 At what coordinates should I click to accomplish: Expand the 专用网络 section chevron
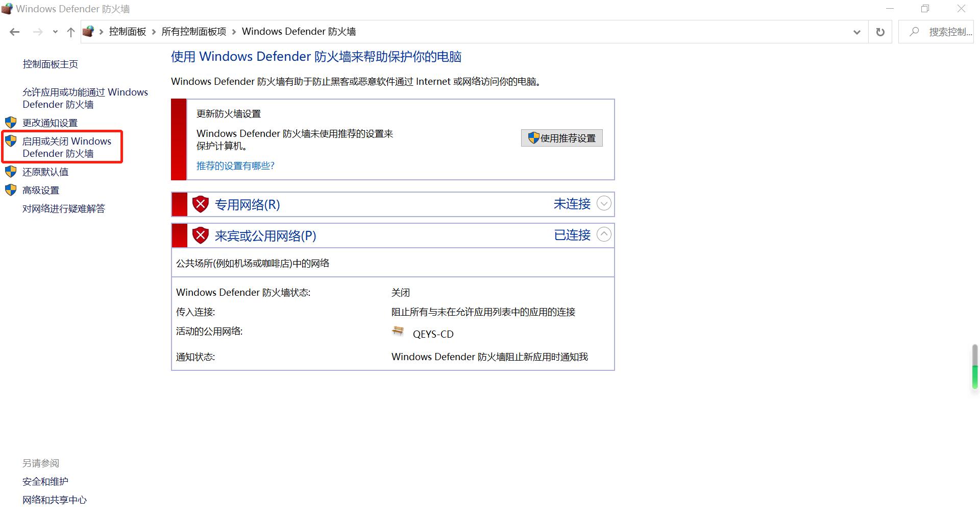(604, 203)
